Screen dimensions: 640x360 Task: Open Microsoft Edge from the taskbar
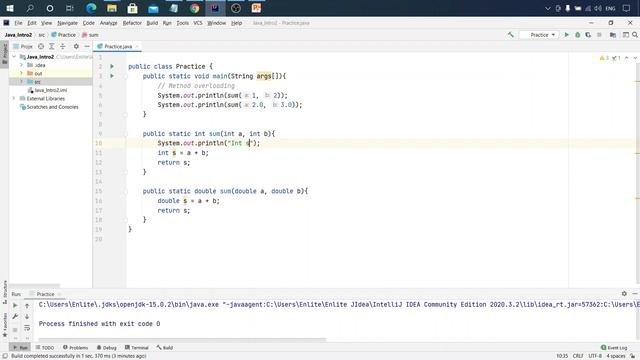click(91, 8)
